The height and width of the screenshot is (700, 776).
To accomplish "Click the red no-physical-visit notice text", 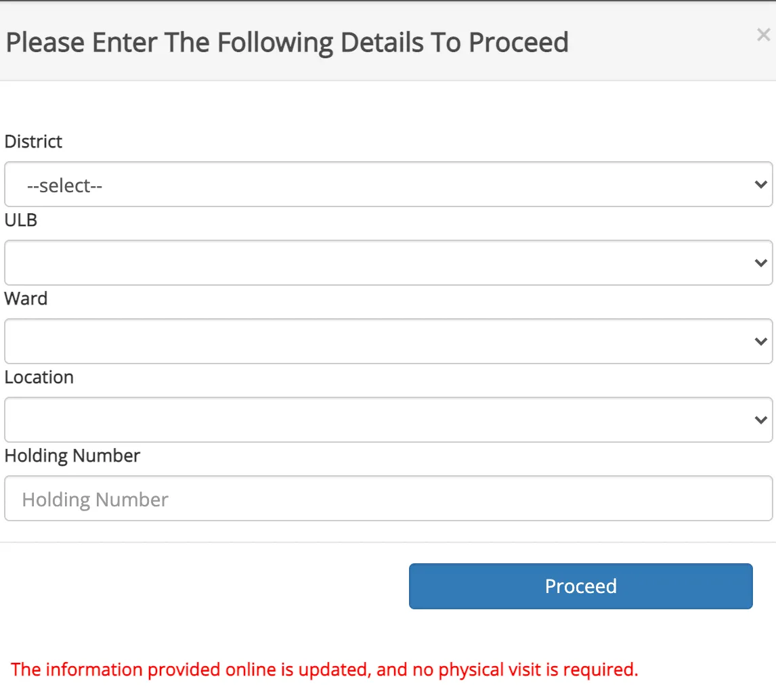I will point(324,670).
